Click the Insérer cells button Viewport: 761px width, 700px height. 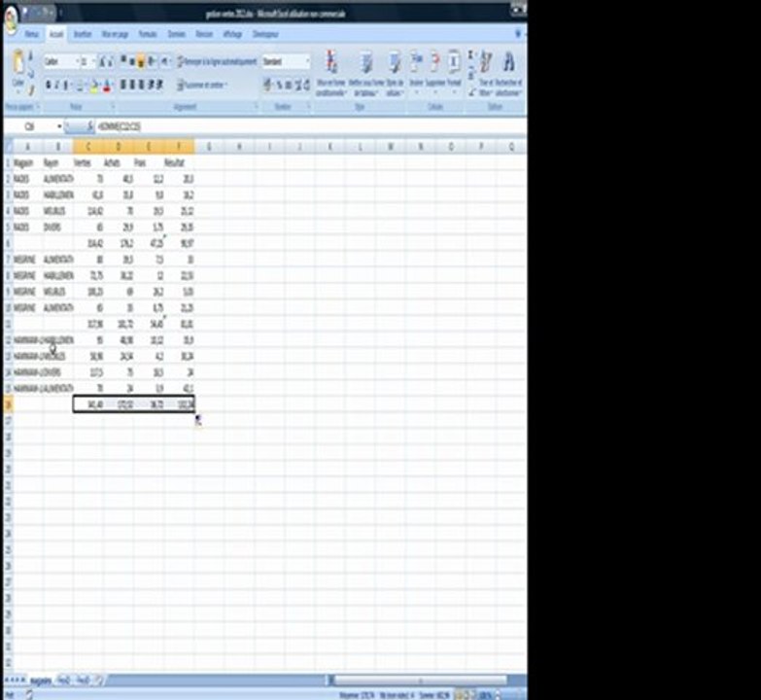pyautogui.click(x=416, y=73)
